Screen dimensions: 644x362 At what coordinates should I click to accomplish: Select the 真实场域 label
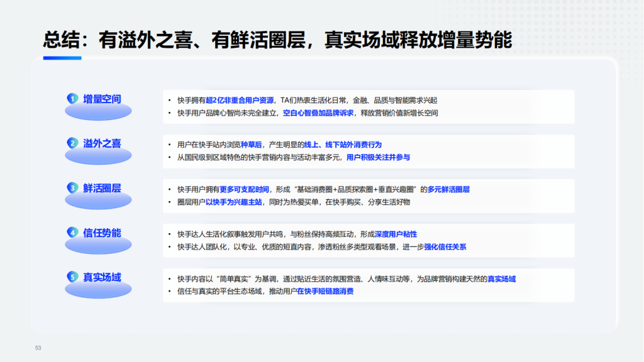tap(102, 277)
